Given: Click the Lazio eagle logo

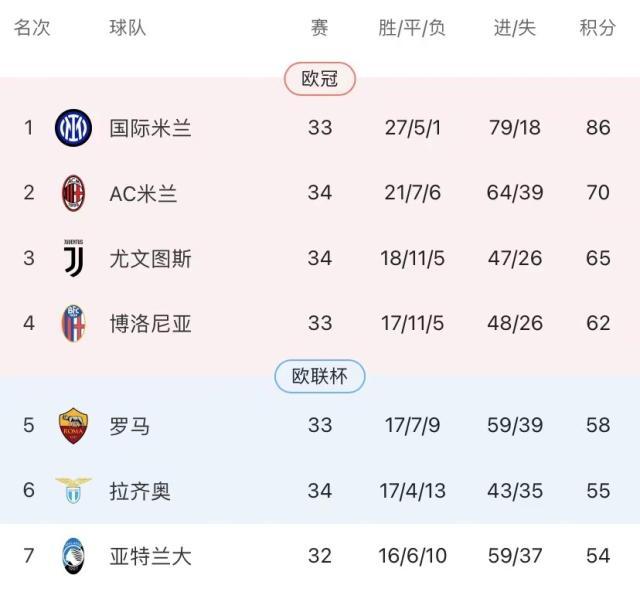Looking at the screenshot, I should pos(73,490).
